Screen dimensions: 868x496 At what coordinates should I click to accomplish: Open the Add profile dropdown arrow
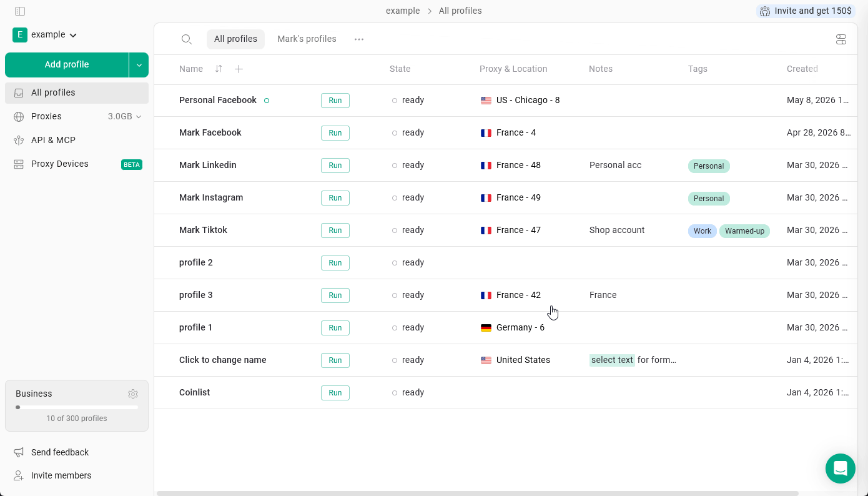[139, 65]
